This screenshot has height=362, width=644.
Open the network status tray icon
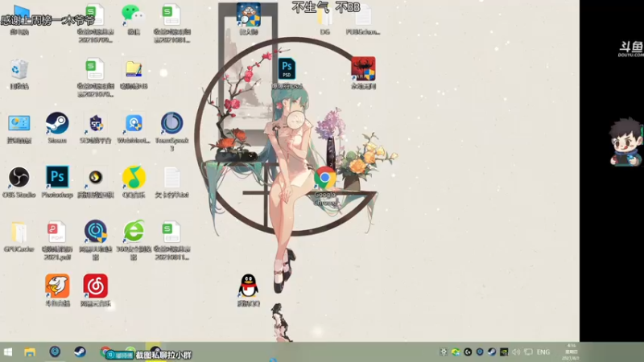(528, 352)
